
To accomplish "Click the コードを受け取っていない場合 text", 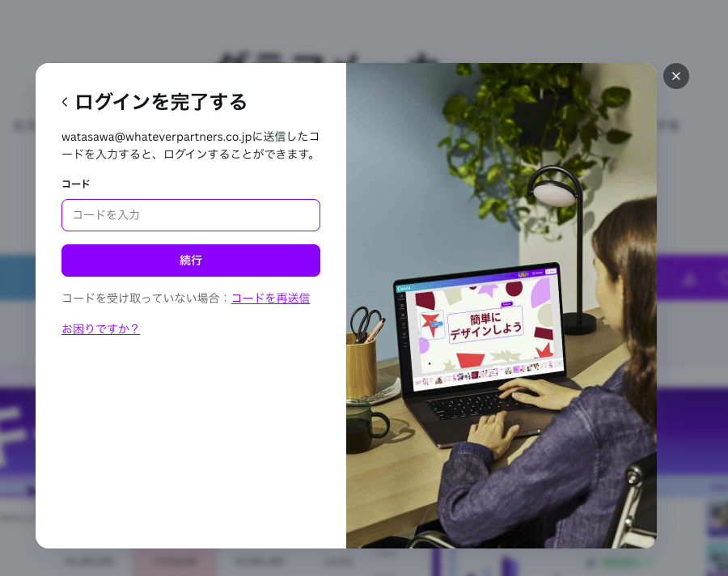I will [142, 298].
